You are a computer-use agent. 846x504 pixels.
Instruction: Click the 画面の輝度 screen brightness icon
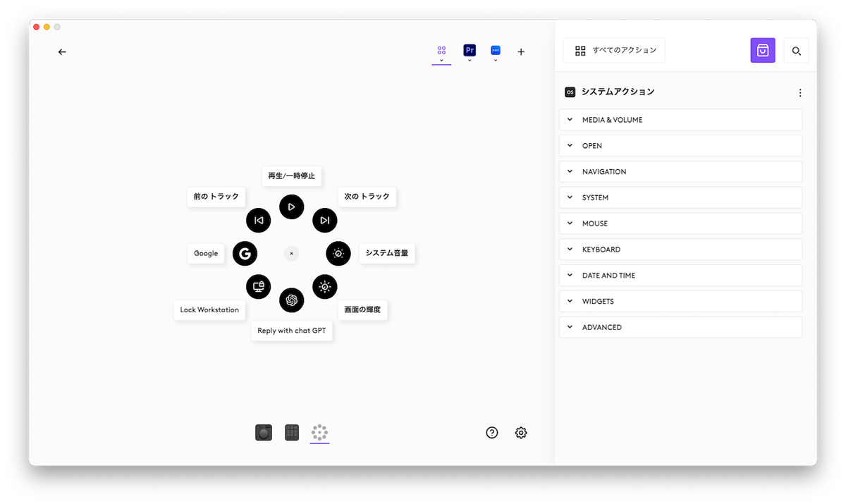point(325,286)
